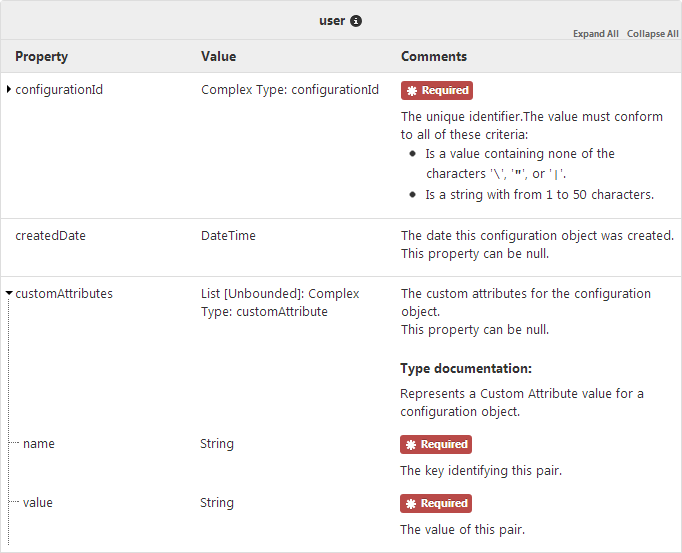Image resolution: width=682 pixels, height=553 pixels.
Task: Click the Collapse All link
Action: 652,34
